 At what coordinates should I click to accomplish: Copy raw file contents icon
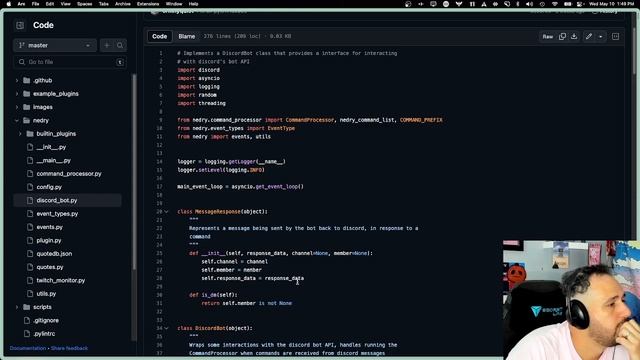click(562, 36)
